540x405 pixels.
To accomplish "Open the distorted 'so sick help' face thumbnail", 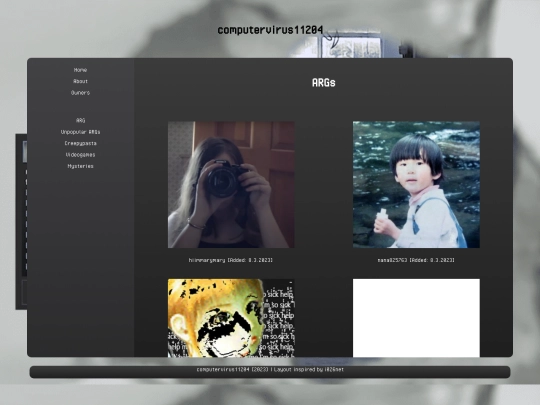I will click(x=231, y=318).
